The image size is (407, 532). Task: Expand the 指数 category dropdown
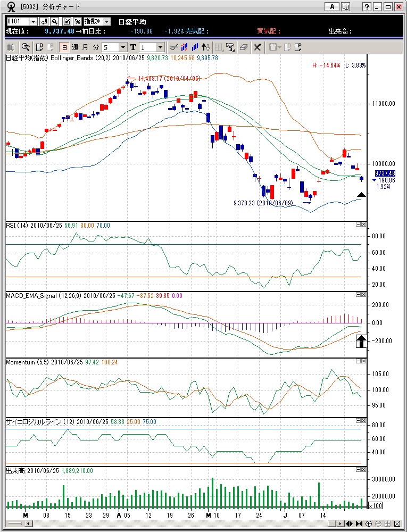click(106, 21)
